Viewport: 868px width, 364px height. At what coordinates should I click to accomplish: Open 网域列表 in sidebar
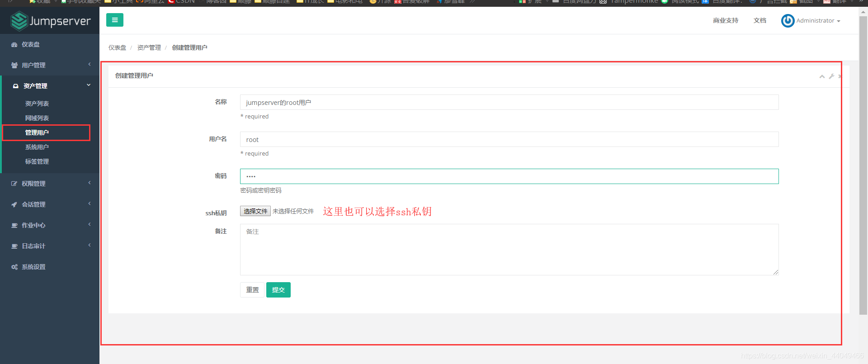[37, 118]
